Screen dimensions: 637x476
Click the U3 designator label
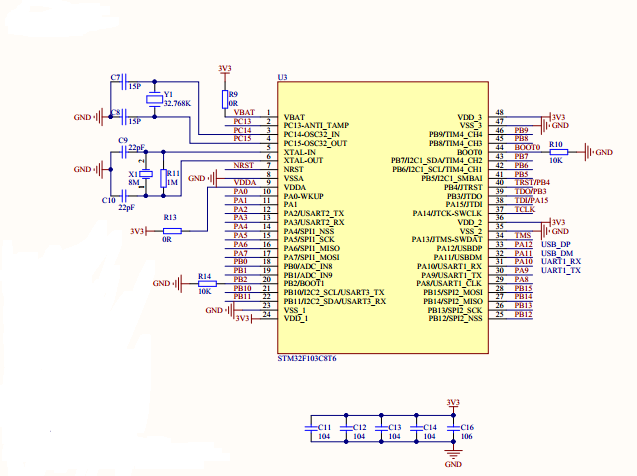[x=282, y=77]
